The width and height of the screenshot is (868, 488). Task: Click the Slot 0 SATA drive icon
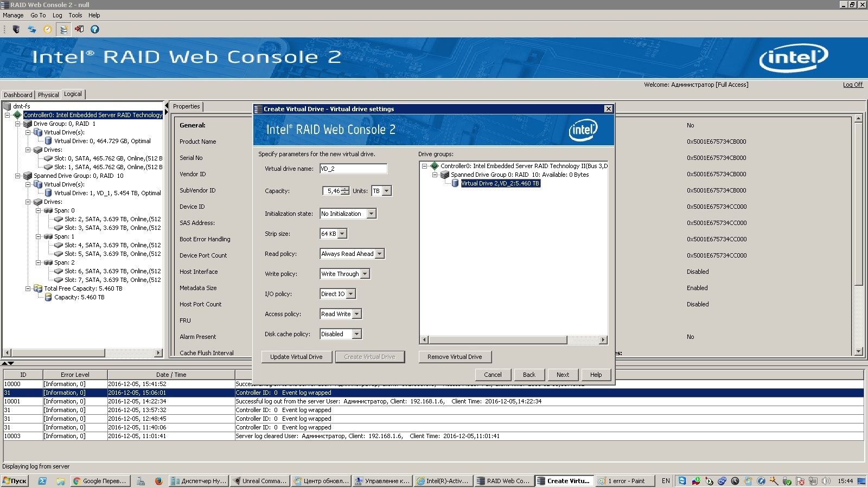(48, 158)
